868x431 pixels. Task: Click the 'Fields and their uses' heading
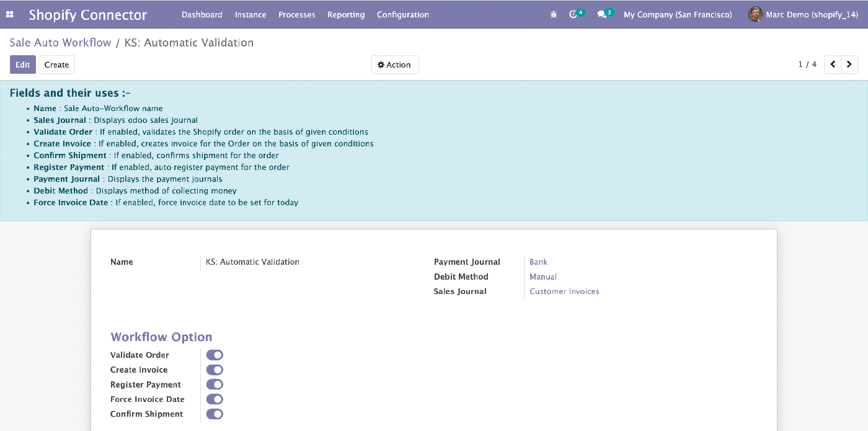click(x=70, y=93)
